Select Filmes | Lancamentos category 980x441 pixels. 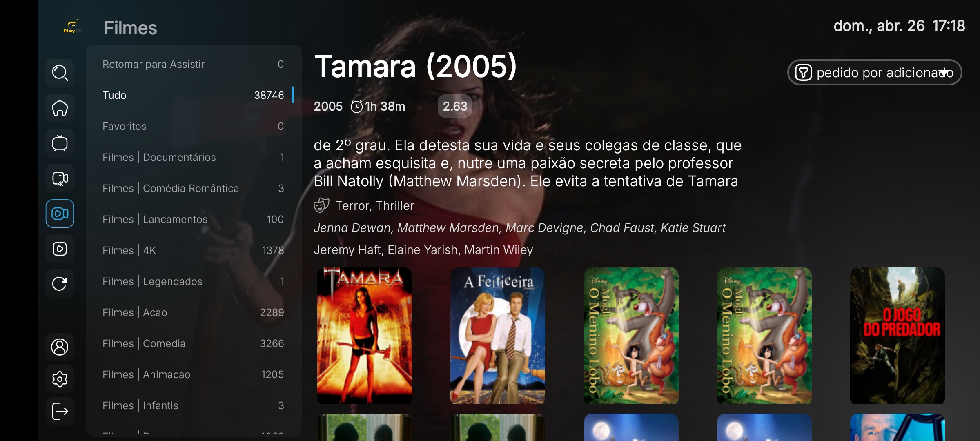[194, 219]
